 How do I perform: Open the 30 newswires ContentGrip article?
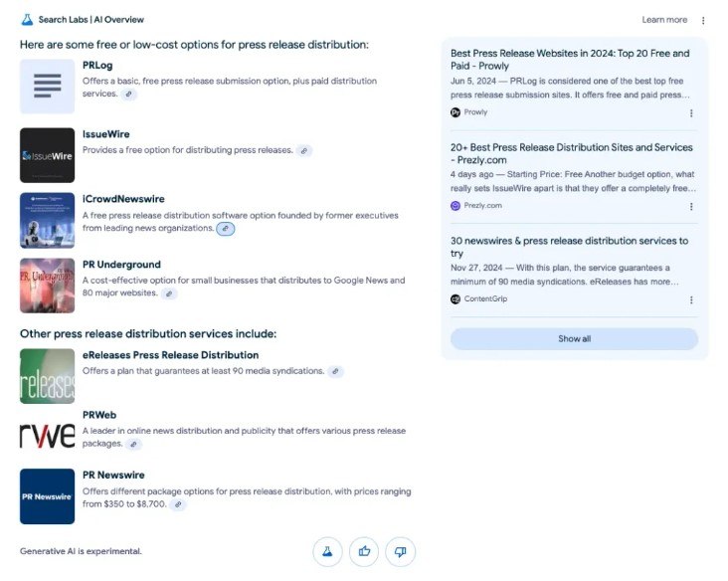tap(569, 247)
